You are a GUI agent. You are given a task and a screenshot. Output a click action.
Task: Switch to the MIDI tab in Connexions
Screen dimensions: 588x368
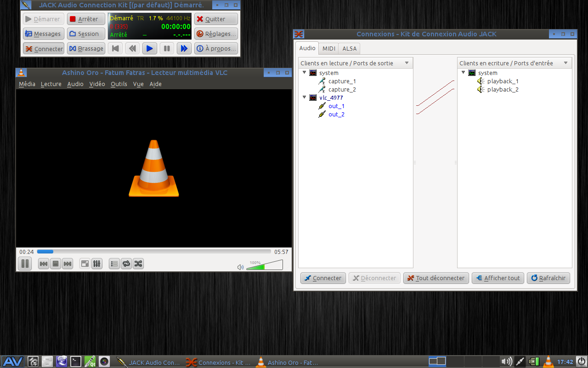(328, 48)
